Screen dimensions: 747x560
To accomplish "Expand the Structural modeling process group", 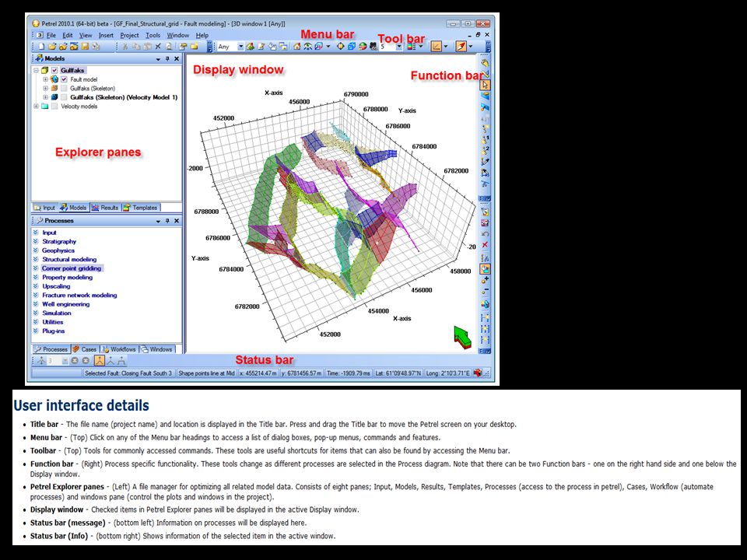I will (x=36, y=259).
